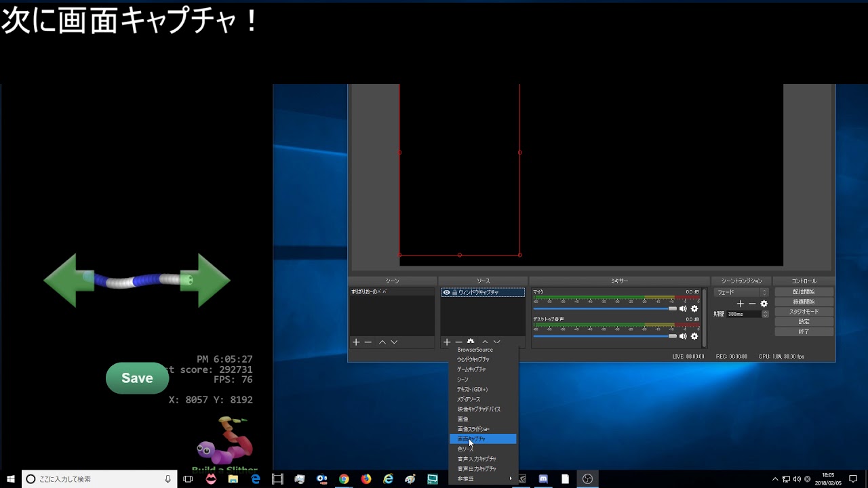
Task: Choose BrowserSource from source menu
Action: point(484,350)
